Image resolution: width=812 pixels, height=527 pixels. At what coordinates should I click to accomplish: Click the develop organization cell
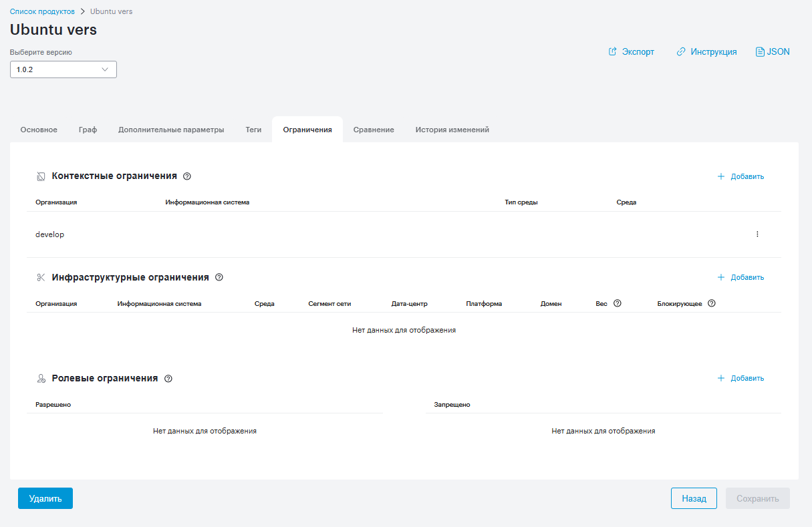point(50,234)
